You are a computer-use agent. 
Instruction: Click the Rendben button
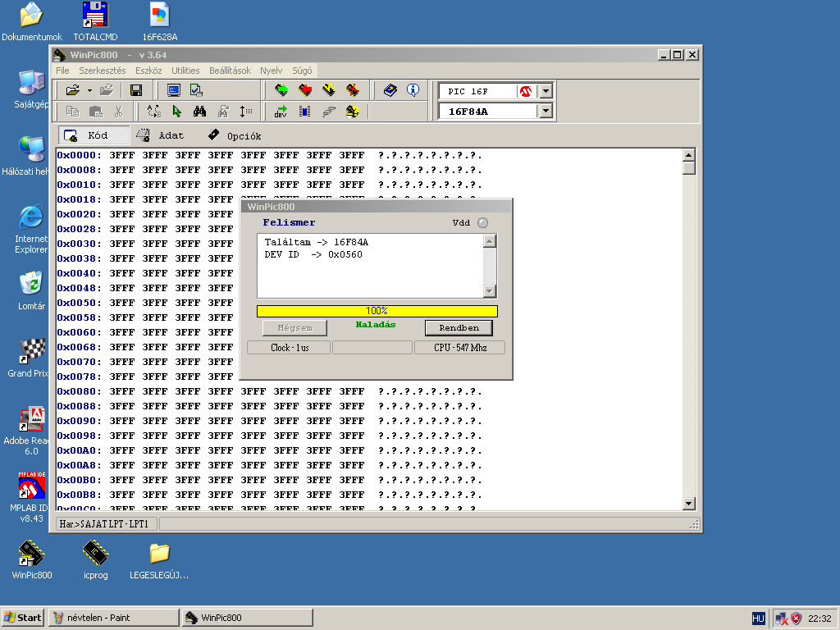[459, 328]
